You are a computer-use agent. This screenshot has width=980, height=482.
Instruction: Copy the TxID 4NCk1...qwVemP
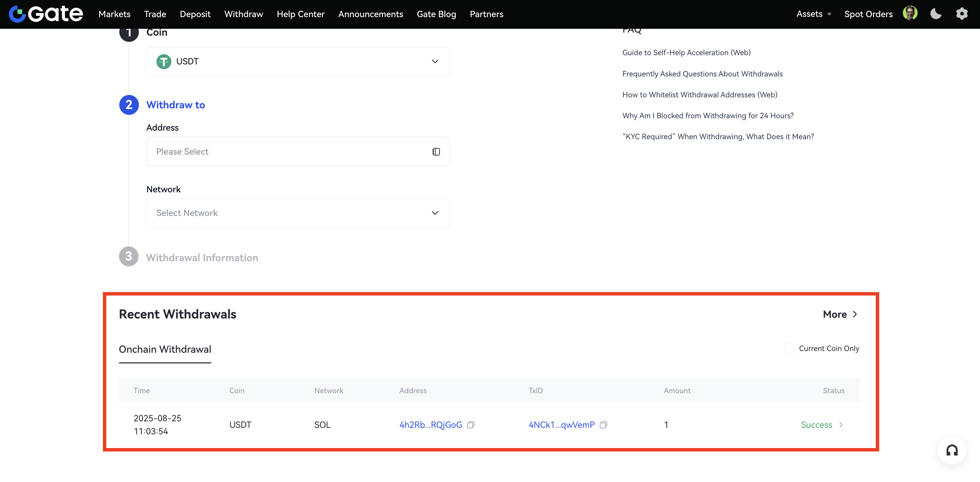(603, 424)
